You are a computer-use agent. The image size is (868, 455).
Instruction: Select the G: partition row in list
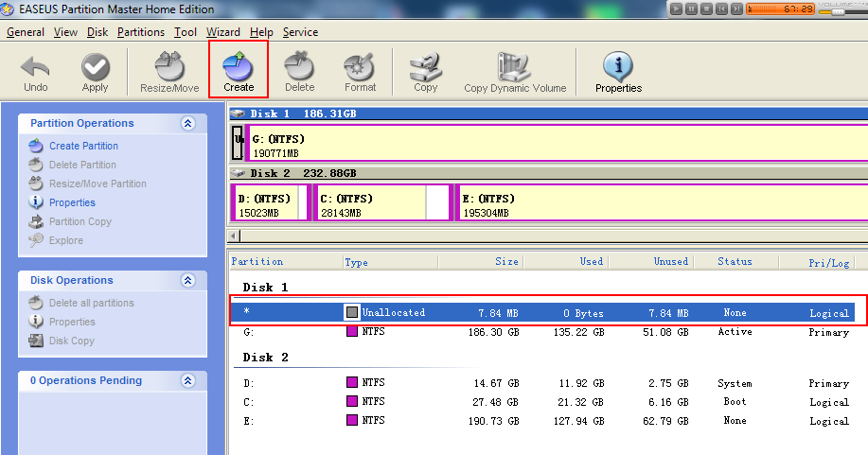[x=542, y=332]
